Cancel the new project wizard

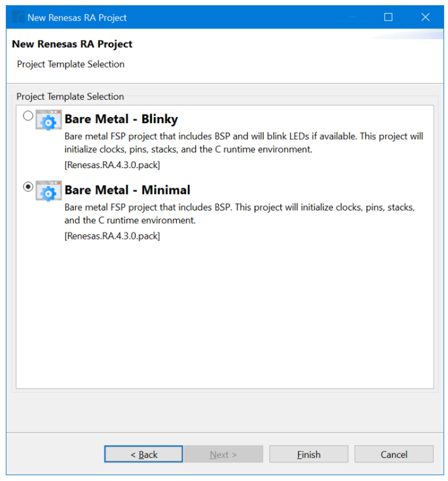[x=394, y=454]
